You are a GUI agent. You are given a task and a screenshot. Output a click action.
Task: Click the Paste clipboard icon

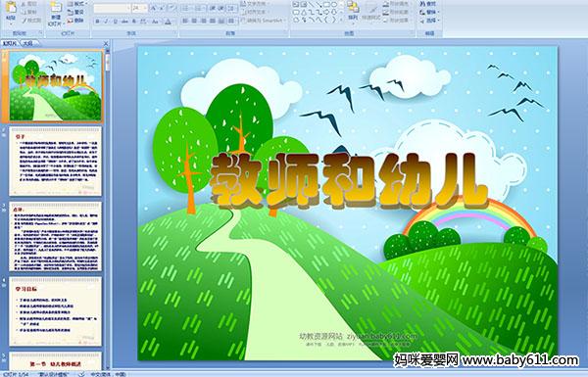[11, 8]
